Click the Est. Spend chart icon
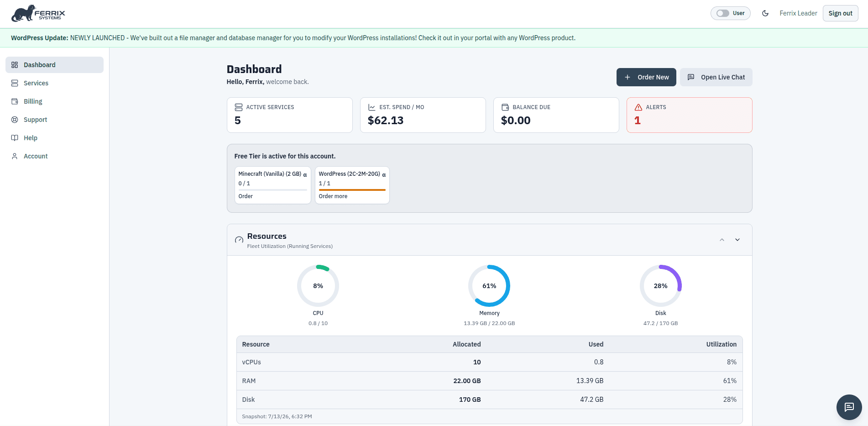Screen dimensions: 868x426 (x=371, y=107)
